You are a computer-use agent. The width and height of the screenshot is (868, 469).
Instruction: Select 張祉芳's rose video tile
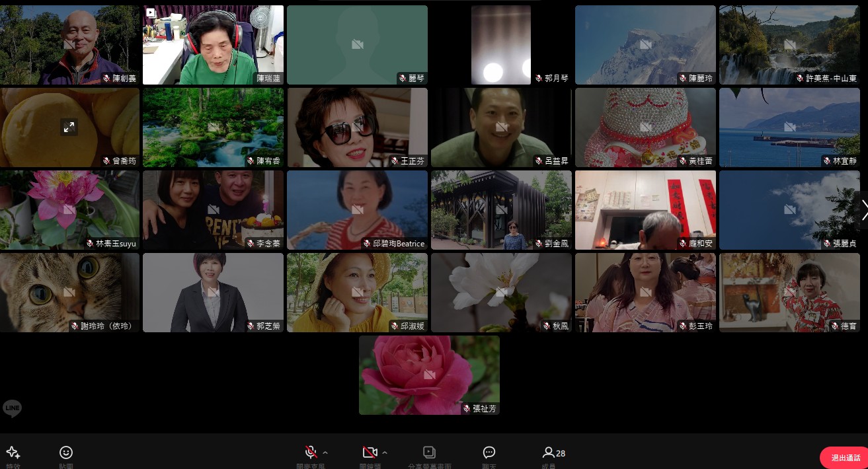point(429,375)
